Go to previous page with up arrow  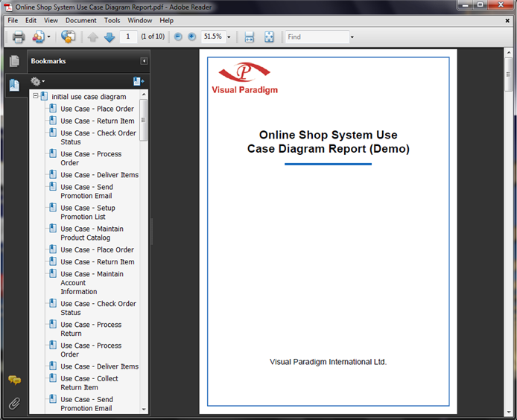tap(92, 37)
